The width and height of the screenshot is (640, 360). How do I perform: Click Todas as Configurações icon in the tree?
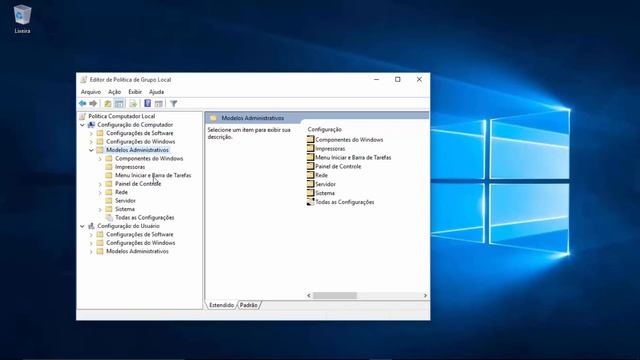click(109, 218)
